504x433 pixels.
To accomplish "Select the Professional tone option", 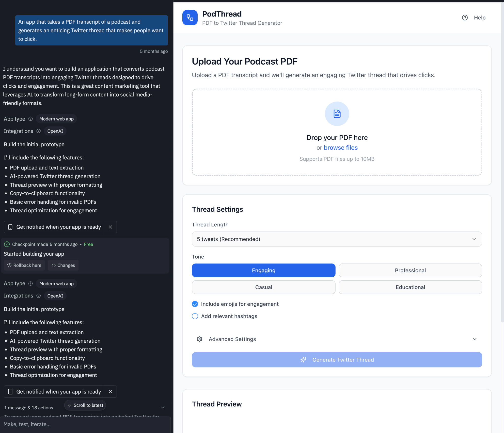I will point(410,270).
